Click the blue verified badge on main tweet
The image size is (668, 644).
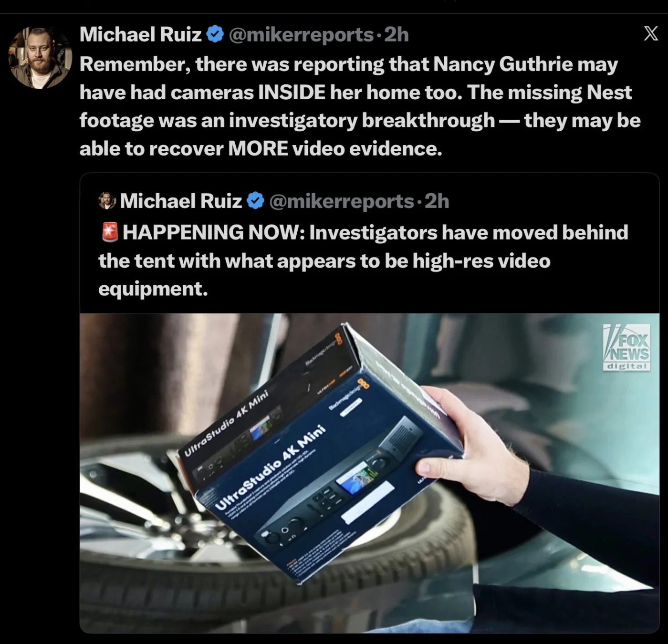click(x=216, y=34)
